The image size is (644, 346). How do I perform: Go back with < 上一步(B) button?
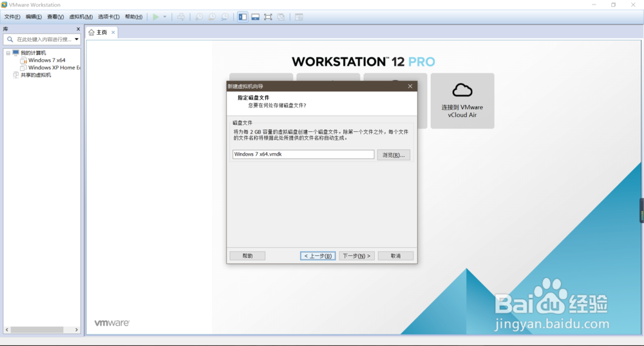[x=318, y=256]
